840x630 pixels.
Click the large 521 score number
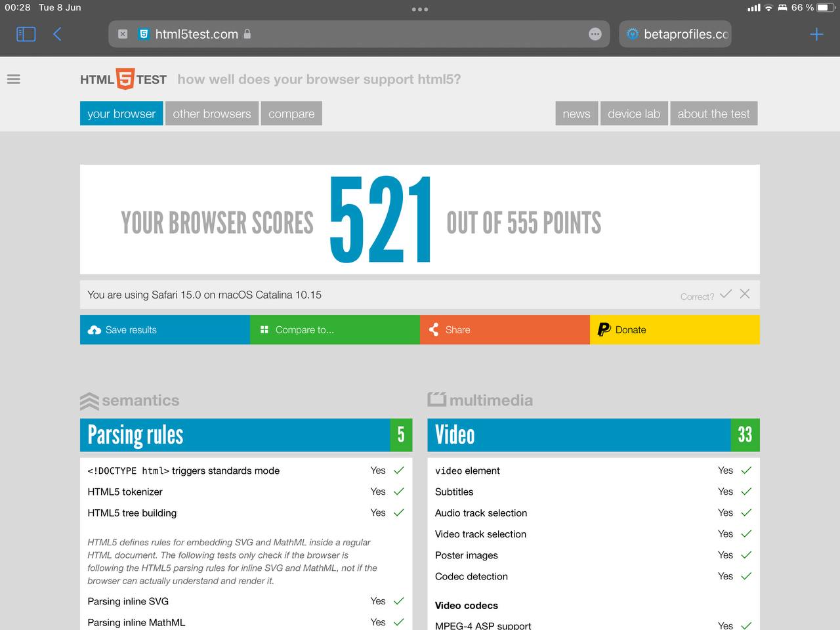point(381,220)
